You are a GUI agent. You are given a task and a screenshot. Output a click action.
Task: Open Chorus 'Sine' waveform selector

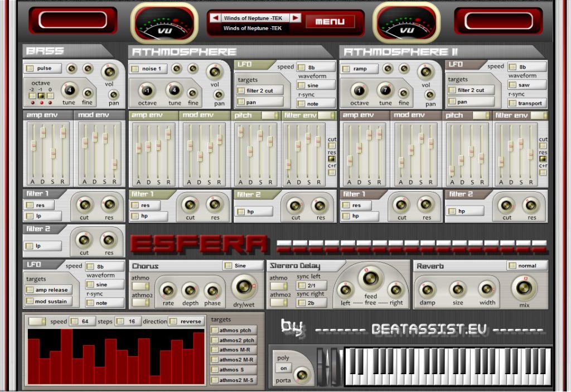point(243,265)
